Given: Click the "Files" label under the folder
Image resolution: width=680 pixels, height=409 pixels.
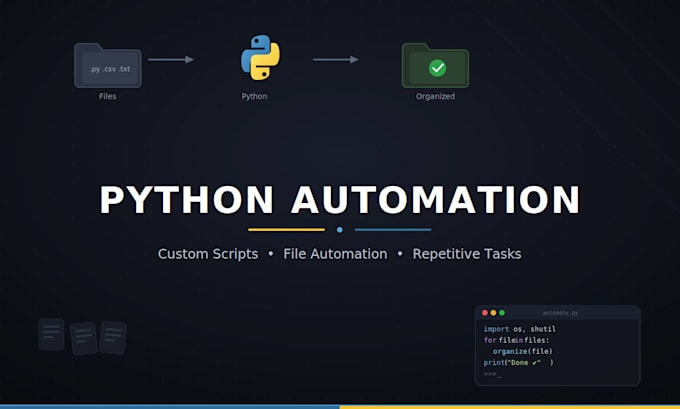Looking at the screenshot, I should pos(108,96).
